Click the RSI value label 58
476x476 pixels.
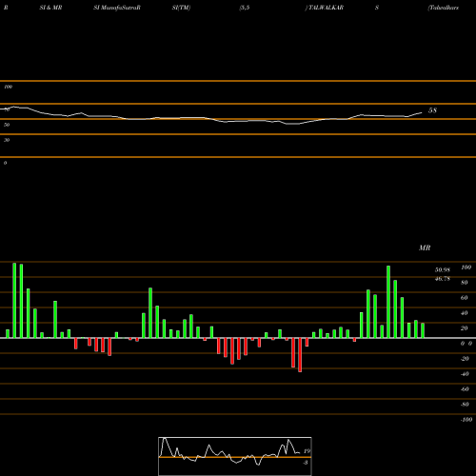coord(432,110)
